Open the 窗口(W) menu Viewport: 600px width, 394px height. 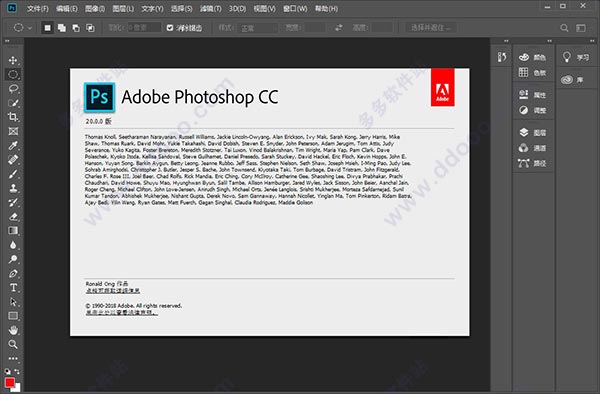[295, 8]
